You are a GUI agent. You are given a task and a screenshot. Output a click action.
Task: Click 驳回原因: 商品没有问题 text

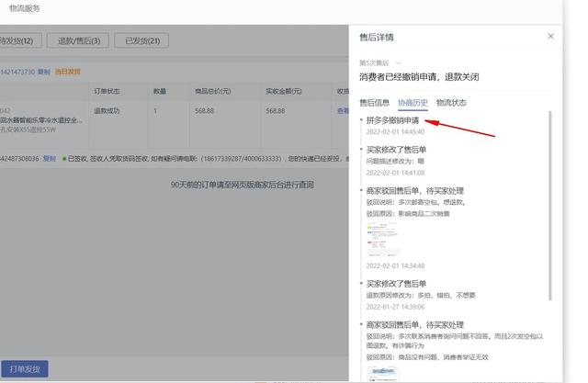(427, 357)
